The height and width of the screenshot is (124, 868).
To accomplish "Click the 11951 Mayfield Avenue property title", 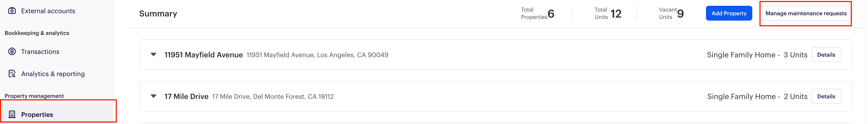I will [204, 55].
